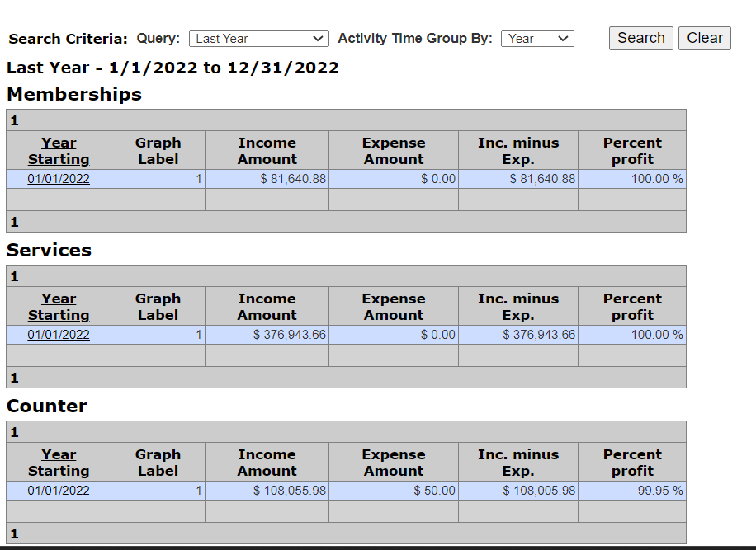
Task: Select the Inc. minus Exp. header in Services
Action: tap(517, 307)
